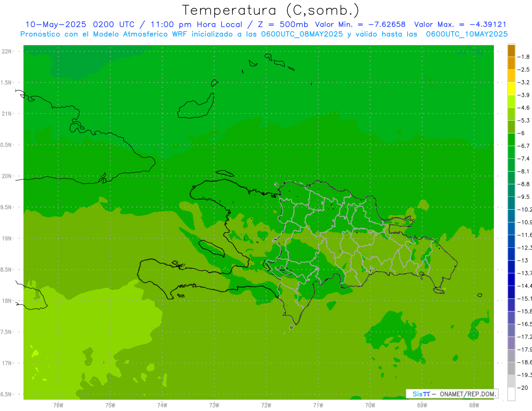Click the '-13' colorbar value
The width and height of the screenshot is (532, 411).
click(523, 260)
